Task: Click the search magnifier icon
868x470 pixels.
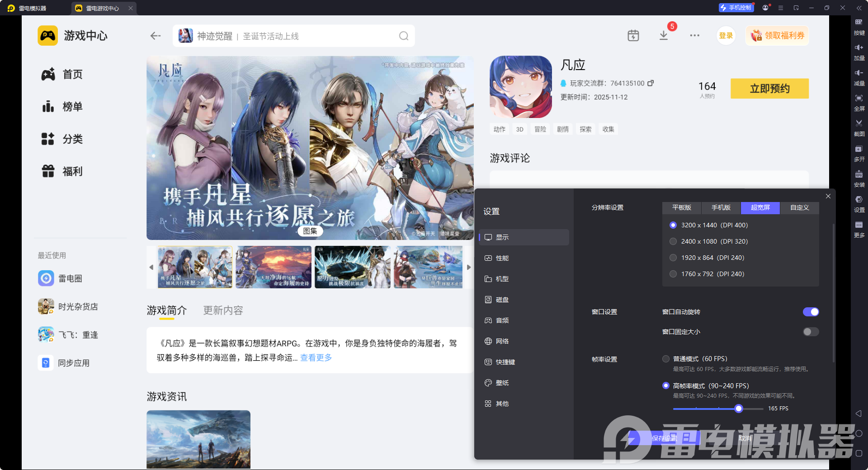Action: (x=404, y=36)
